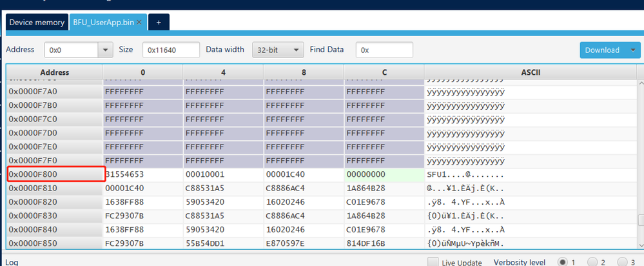The height and width of the screenshot is (266, 644).
Task: Click value C8886AC4 in row 0x0000F810
Action: (x=304, y=189)
